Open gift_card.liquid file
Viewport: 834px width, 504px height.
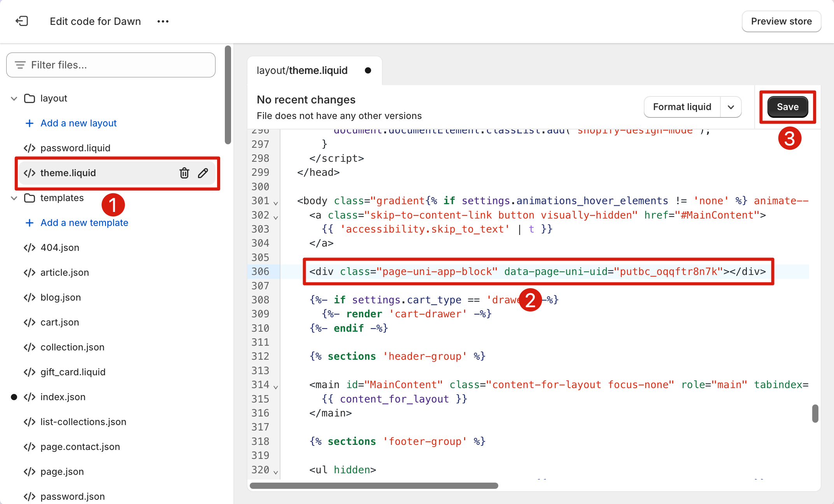(73, 372)
